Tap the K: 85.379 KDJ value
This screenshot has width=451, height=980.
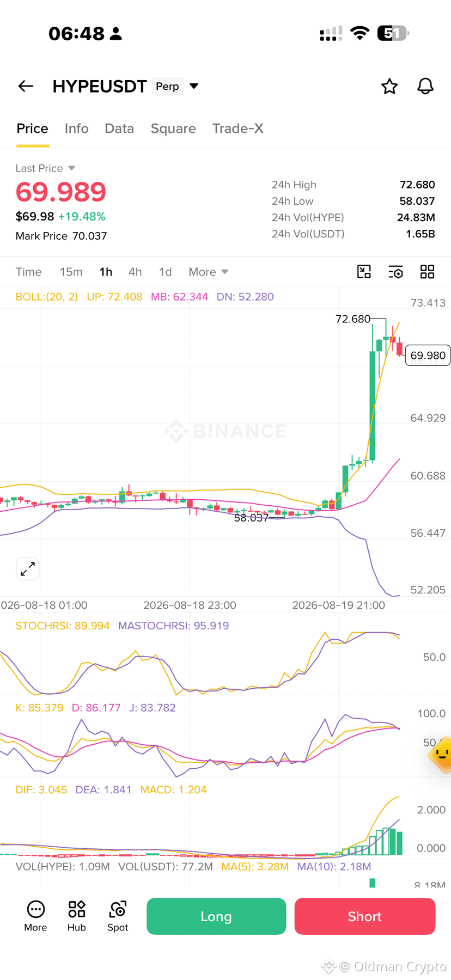pyautogui.click(x=39, y=708)
